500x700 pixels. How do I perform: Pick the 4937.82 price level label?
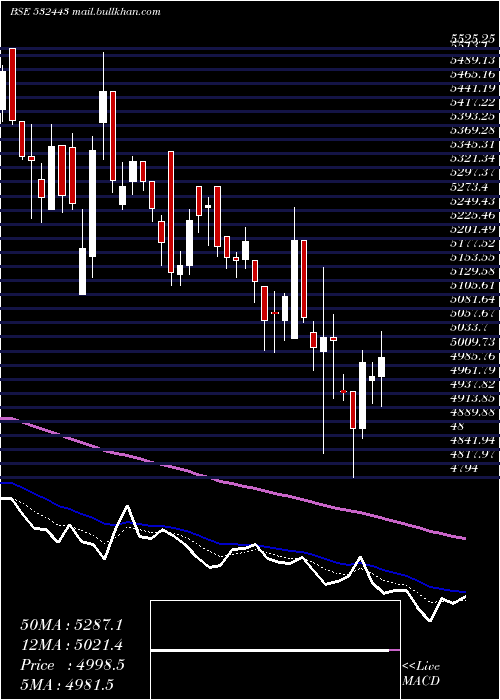tap(472, 383)
